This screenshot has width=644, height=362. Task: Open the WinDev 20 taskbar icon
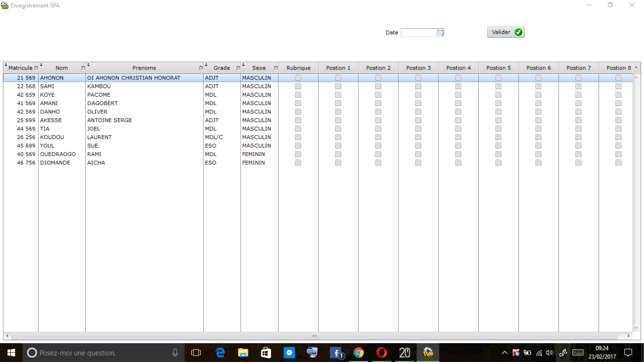pos(405,353)
